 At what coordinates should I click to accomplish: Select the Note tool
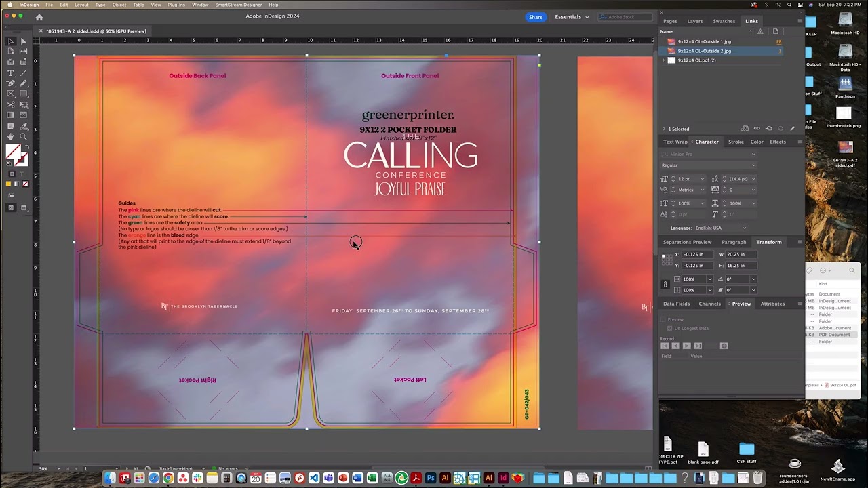point(10,126)
